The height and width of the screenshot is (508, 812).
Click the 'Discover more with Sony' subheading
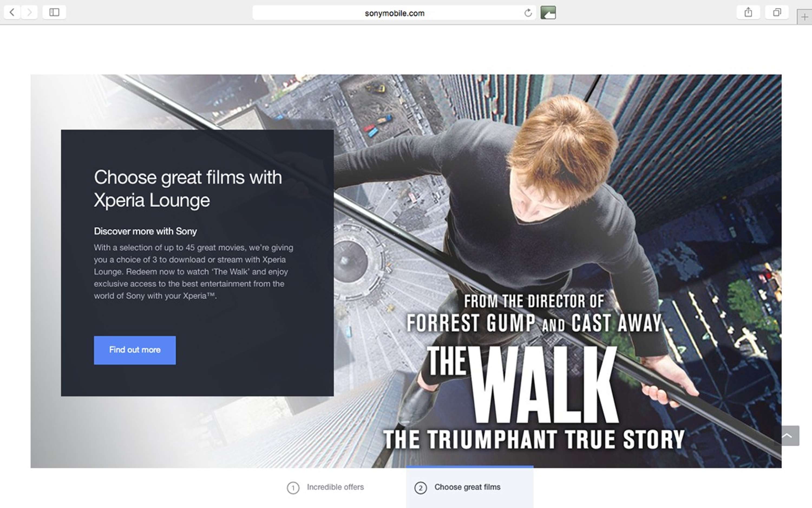145,231
